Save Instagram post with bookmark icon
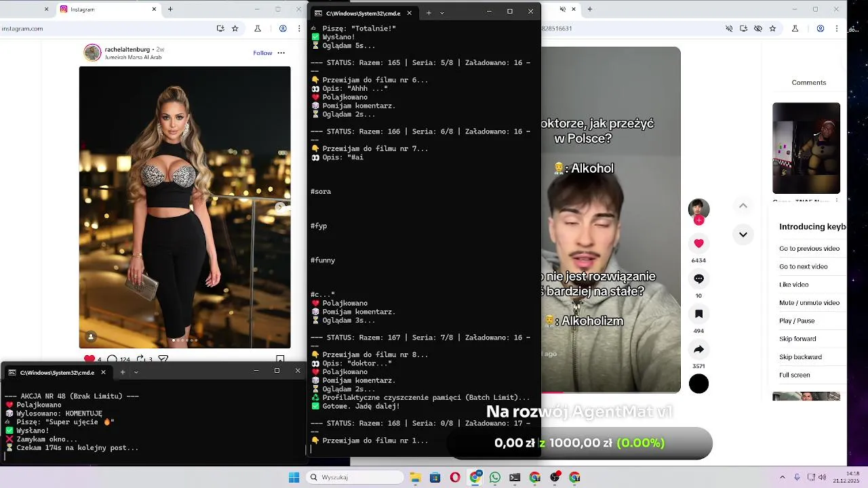This screenshot has width=868, height=488. [x=280, y=359]
